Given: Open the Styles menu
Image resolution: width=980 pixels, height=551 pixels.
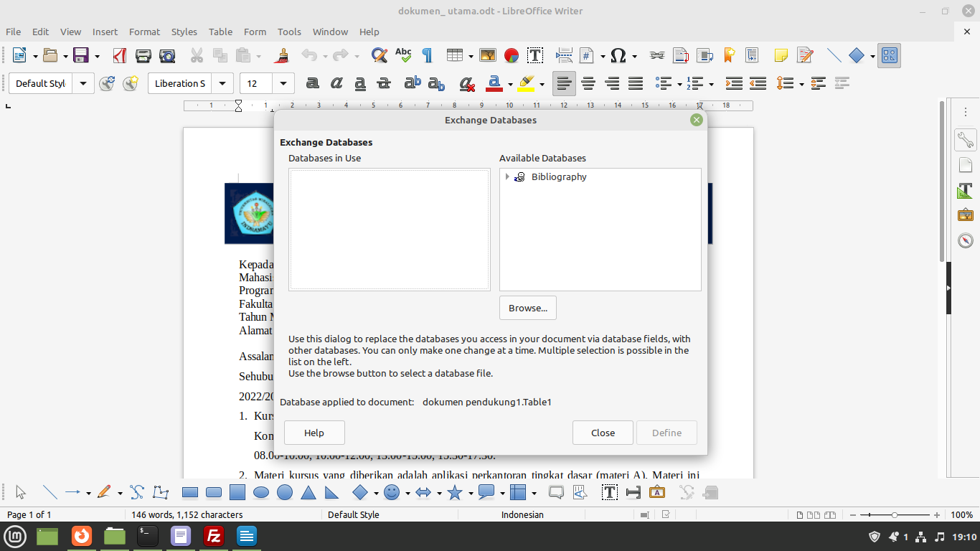Looking at the screenshot, I should pyautogui.click(x=184, y=32).
